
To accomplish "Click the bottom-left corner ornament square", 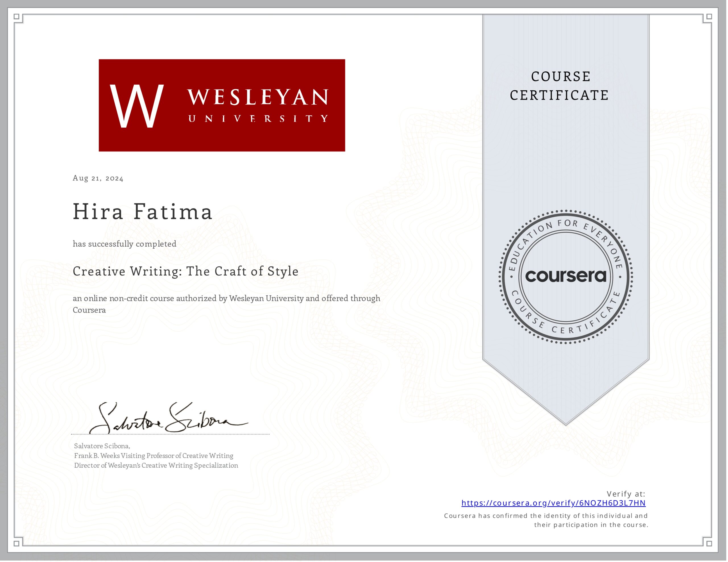I will [17, 544].
